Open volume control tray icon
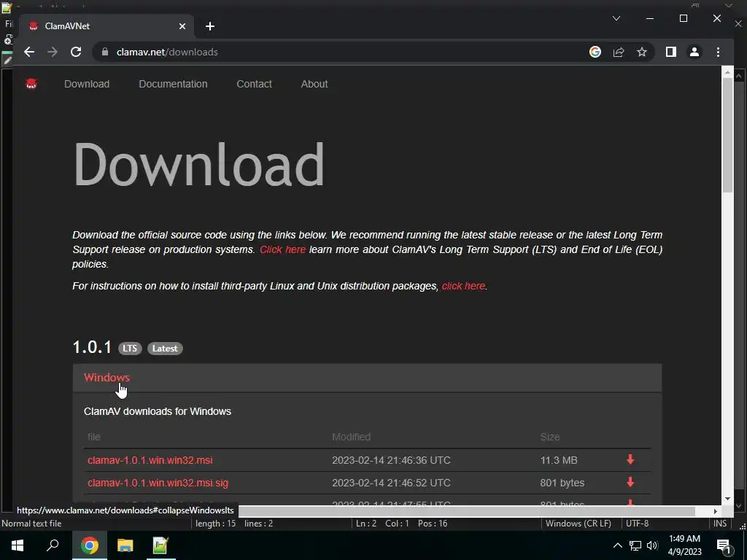The image size is (747, 560). [652, 545]
